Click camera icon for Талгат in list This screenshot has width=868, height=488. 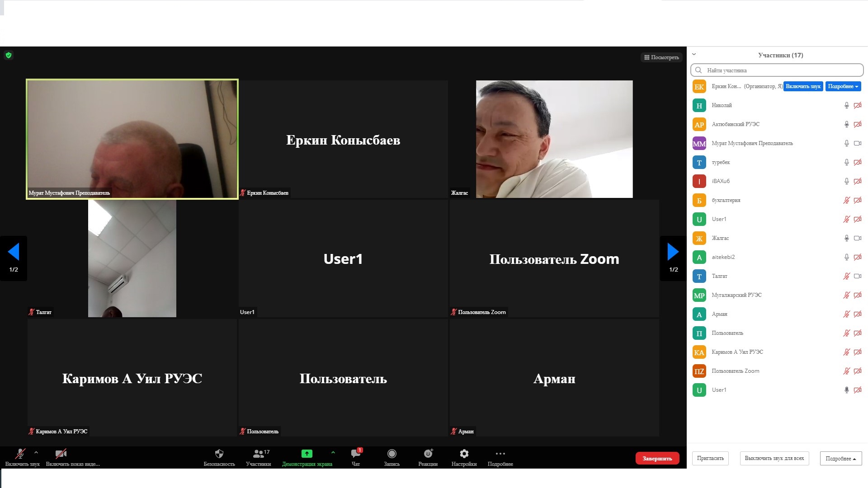pyautogui.click(x=858, y=276)
